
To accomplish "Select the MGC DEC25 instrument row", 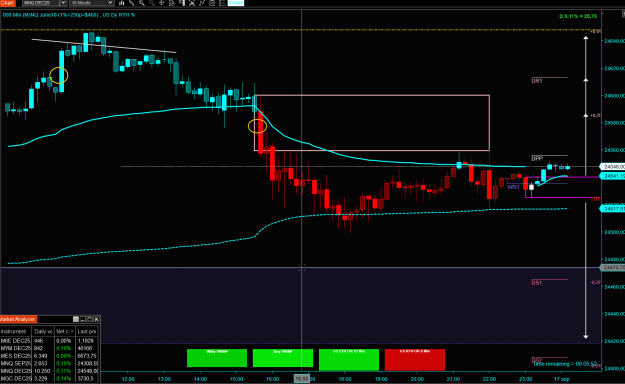I will [49, 378].
